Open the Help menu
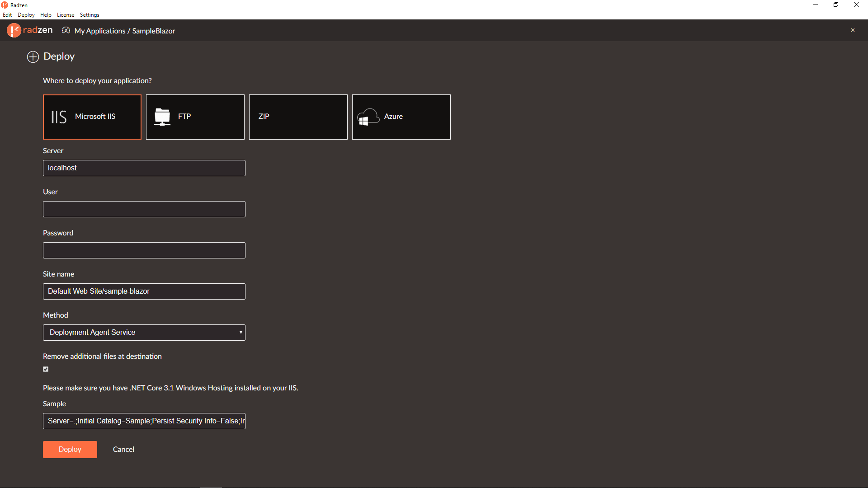 tap(46, 15)
